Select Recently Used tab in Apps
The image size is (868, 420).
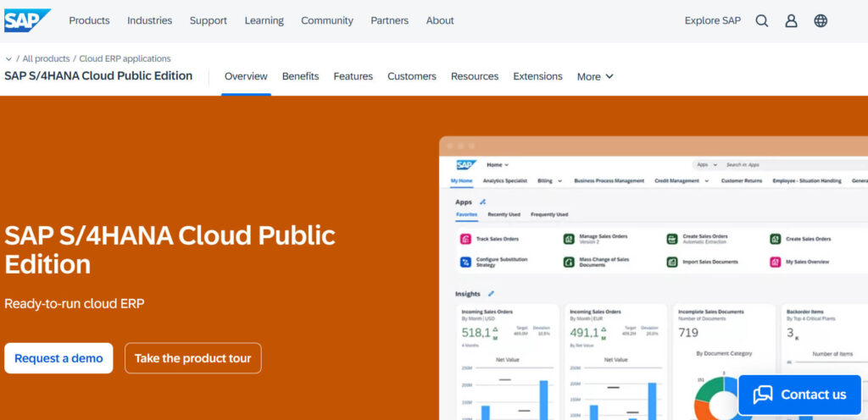coord(504,214)
